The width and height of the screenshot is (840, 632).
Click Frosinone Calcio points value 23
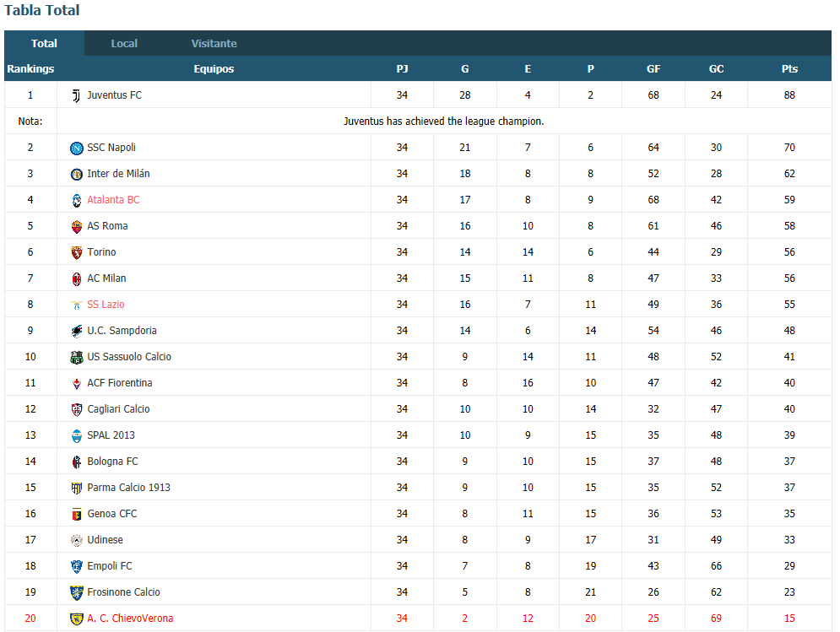789,592
